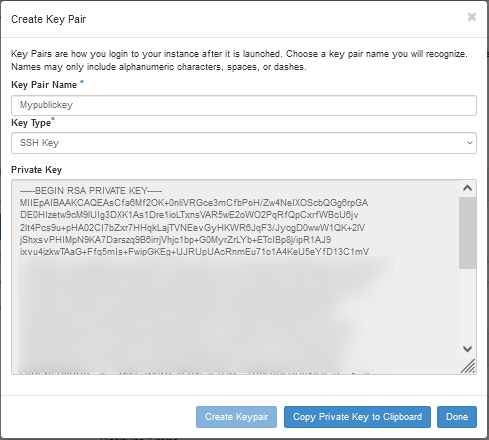Screen dimensions: 489x440
Task: Click the key line starting with 2It4Pcs9u
Action: coord(192,228)
